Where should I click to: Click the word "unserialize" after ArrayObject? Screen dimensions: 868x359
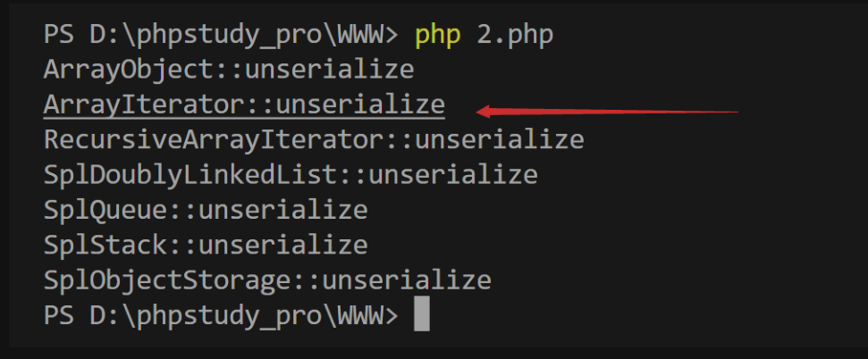329,71
